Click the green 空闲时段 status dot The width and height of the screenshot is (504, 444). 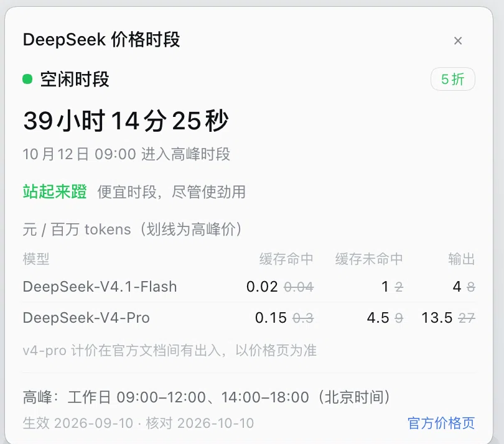click(x=27, y=79)
